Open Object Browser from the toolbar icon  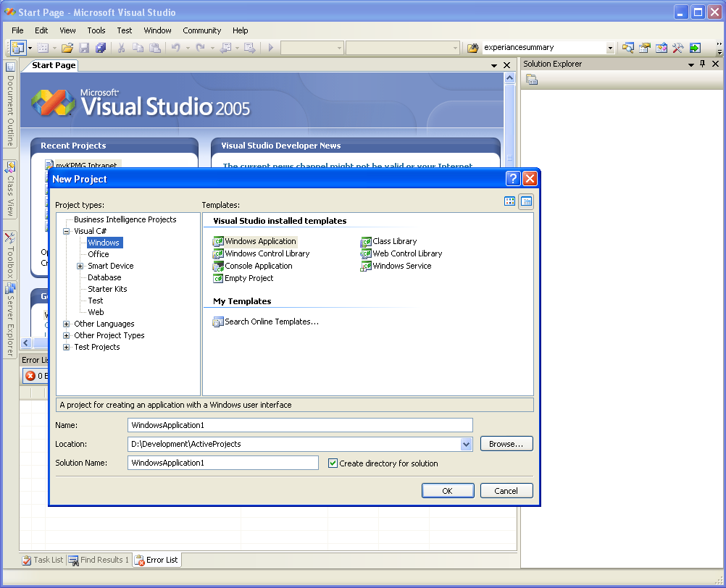pyautogui.click(x=662, y=48)
